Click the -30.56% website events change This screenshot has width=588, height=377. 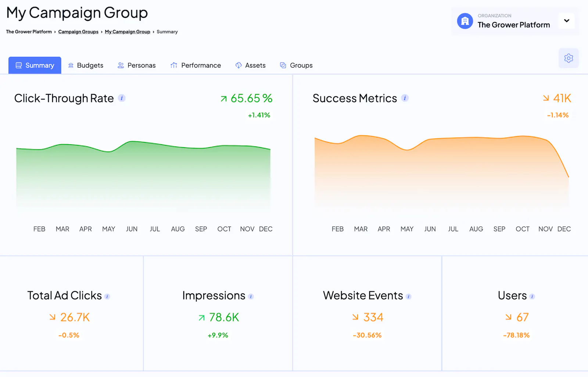[367, 335]
